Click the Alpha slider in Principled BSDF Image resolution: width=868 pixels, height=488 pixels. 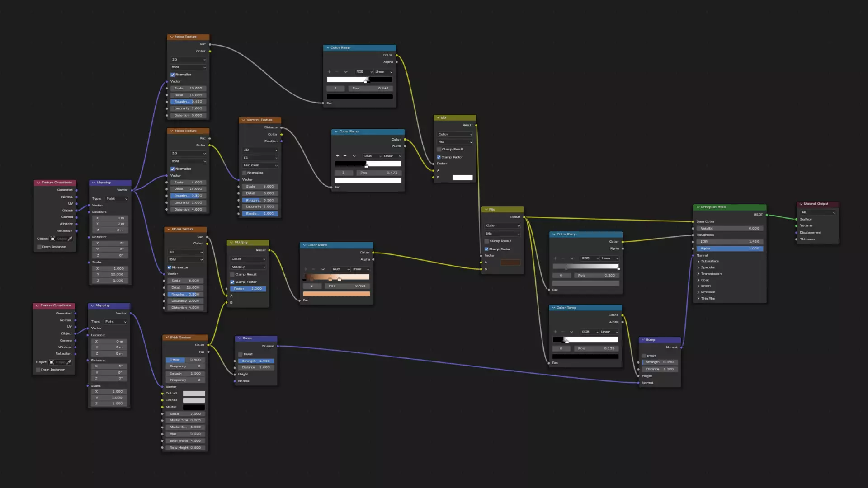pyautogui.click(x=729, y=249)
